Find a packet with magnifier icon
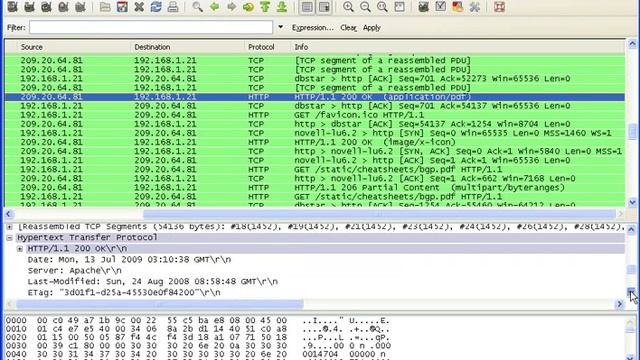The height and width of the screenshot is (360, 640). 198,7
